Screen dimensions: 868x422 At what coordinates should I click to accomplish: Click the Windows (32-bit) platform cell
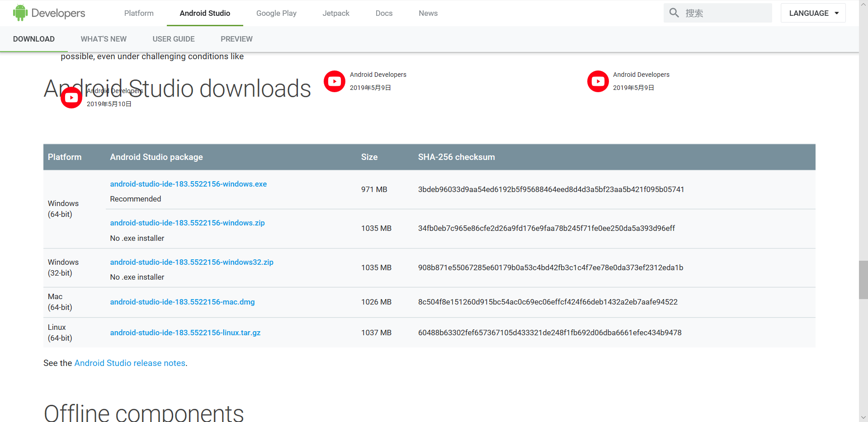coord(63,267)
